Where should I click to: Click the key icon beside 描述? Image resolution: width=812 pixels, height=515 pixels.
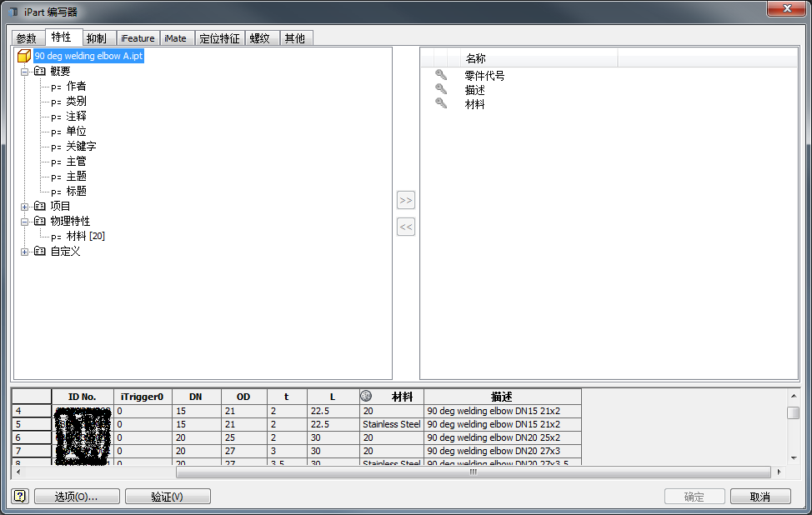(x=441, y=90)
